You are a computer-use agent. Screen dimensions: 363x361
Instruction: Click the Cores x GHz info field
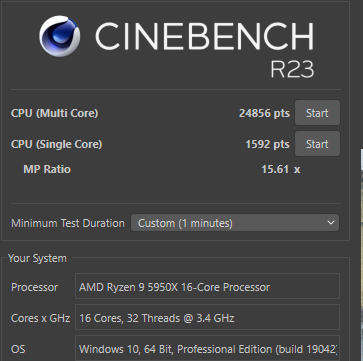click(207, 317)
